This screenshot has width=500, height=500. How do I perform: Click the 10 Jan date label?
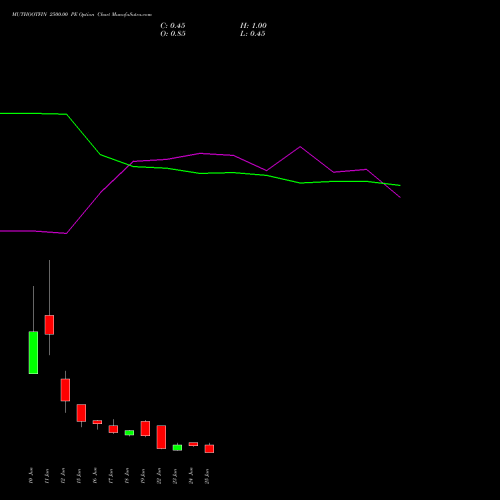click(x=31, y=476)
